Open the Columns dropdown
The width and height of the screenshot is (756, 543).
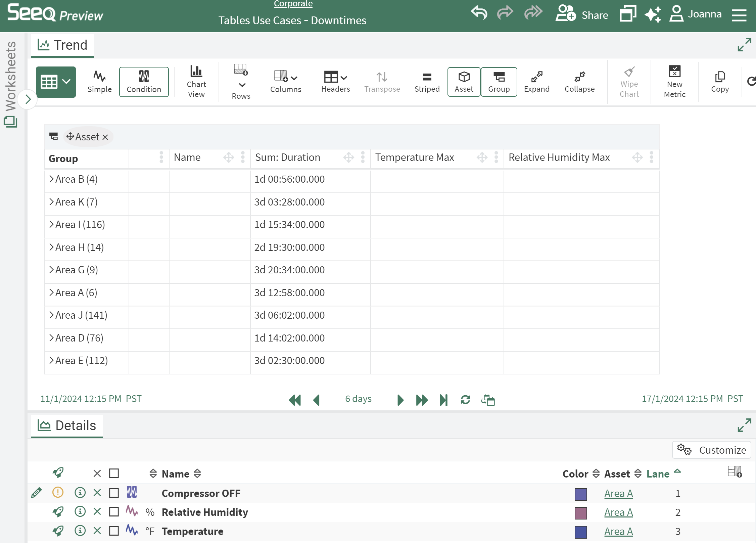tap(286, 82)
